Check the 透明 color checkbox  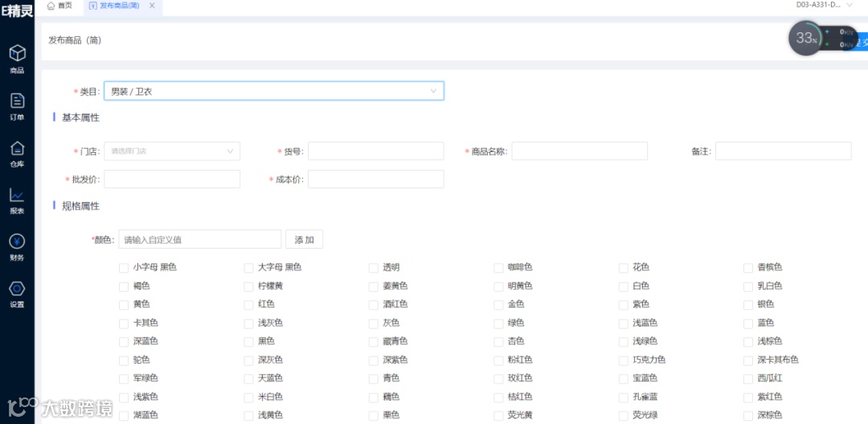[374, 268]
